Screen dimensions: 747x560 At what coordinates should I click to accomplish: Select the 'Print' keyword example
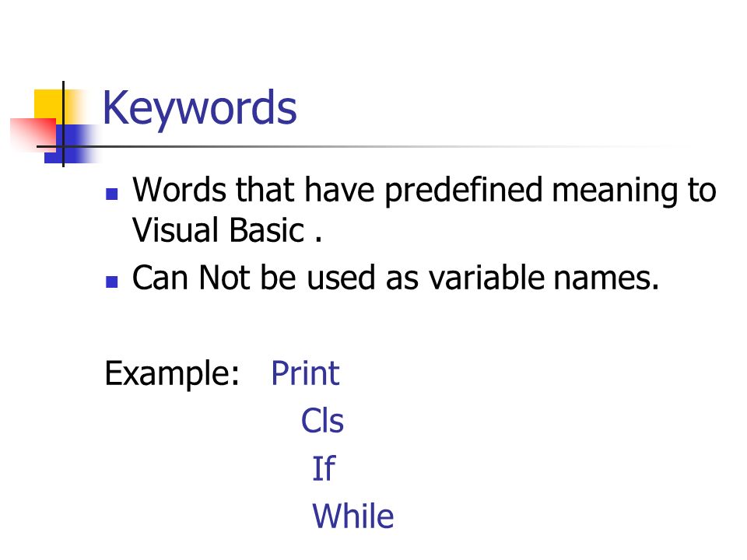point(305,373)
